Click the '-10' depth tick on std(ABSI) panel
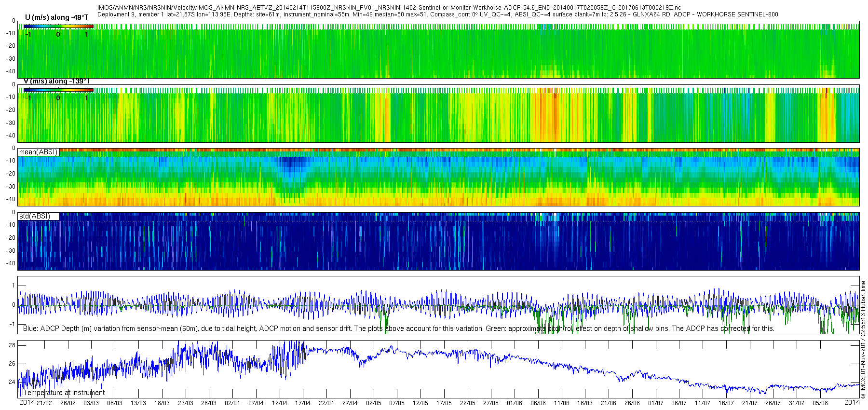Screen dimensions: 868x410 click(10, 225)
